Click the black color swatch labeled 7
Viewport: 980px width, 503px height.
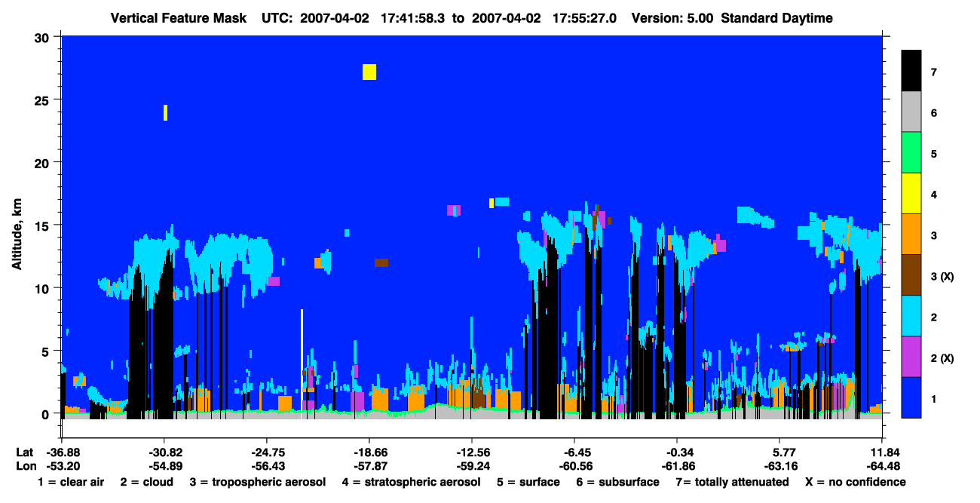pyautogui.click(x=911, y=71)
